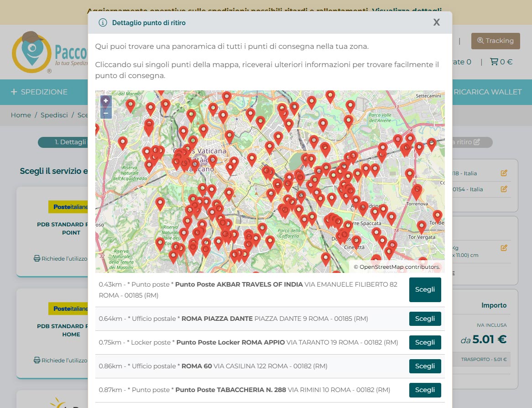Open the shopping cart showing 0 €

tap(501, 62)
